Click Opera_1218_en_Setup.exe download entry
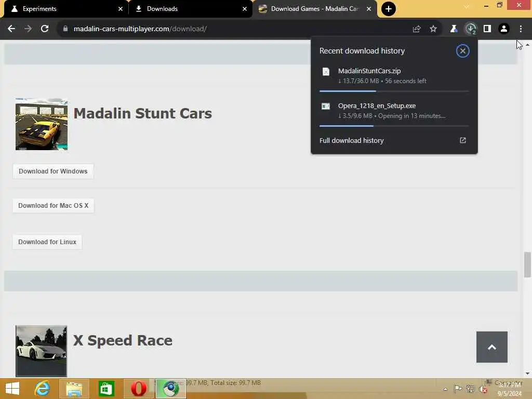532x399 pixels. tap(394, 111)
